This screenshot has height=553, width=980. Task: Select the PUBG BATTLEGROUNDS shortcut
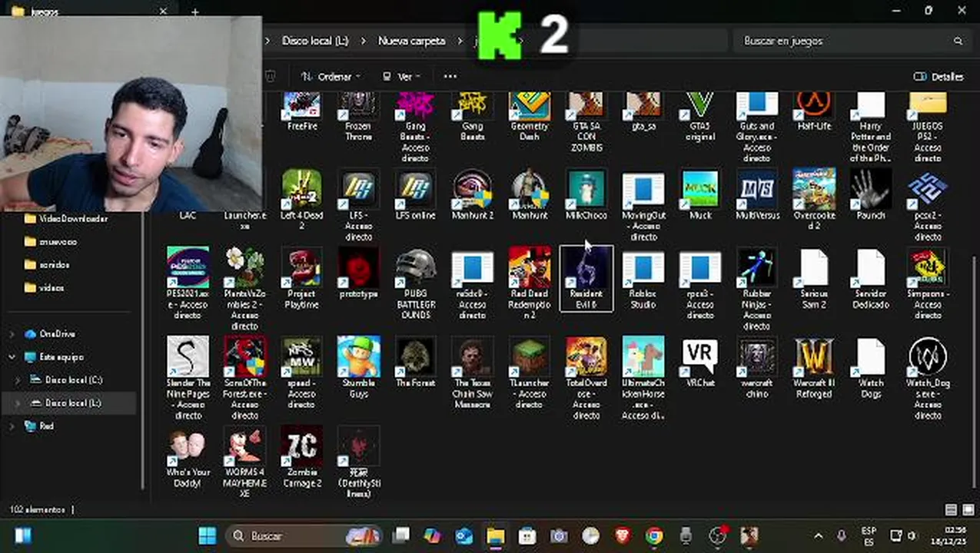(x=415, y=283)
